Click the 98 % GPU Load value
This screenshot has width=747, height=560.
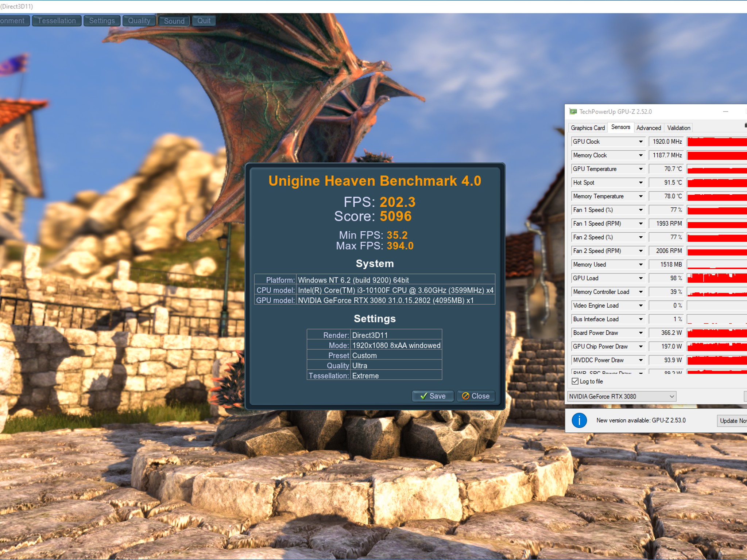pyautogui.click(x=666, y=278)
